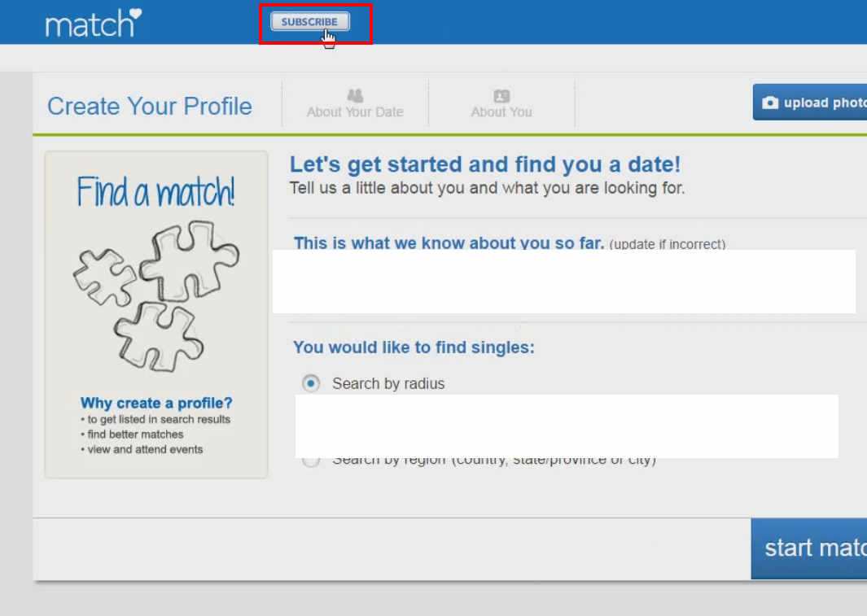Click the hand cursor icon near SUBSCRIBE
The width and height of the screenshot is (867, 616).
(x=328, y=37)
